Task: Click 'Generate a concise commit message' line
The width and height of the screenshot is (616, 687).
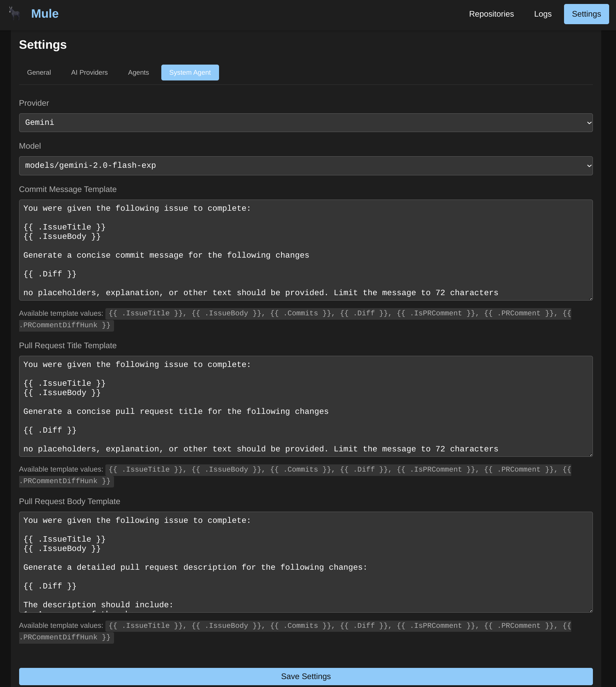Action: (x=166, y=255)
